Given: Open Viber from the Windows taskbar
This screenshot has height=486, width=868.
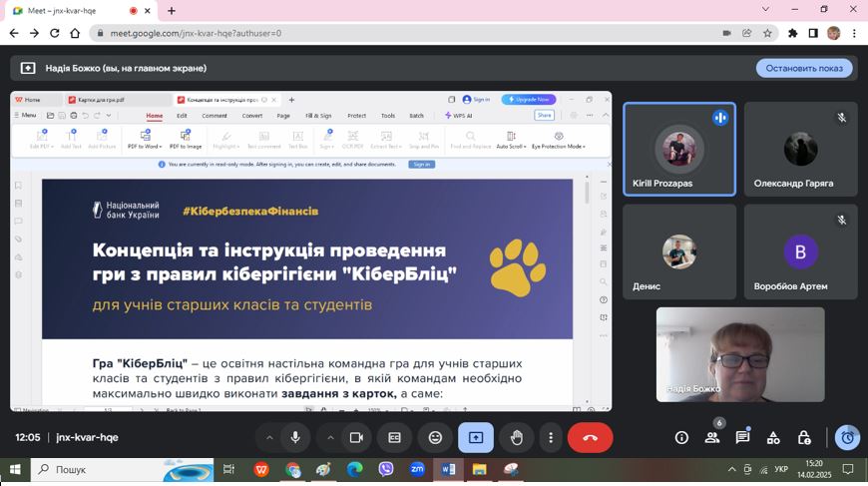Looking at the screenshot, I should tap(385, 469).
